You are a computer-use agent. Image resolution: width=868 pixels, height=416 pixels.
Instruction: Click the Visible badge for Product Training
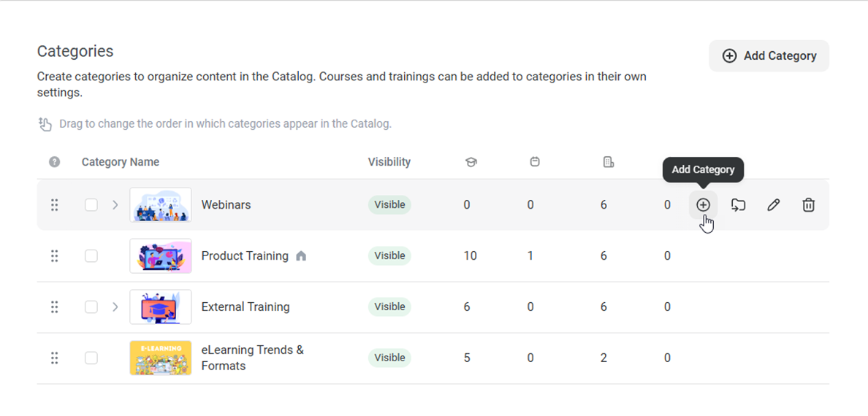click(389, 256)
